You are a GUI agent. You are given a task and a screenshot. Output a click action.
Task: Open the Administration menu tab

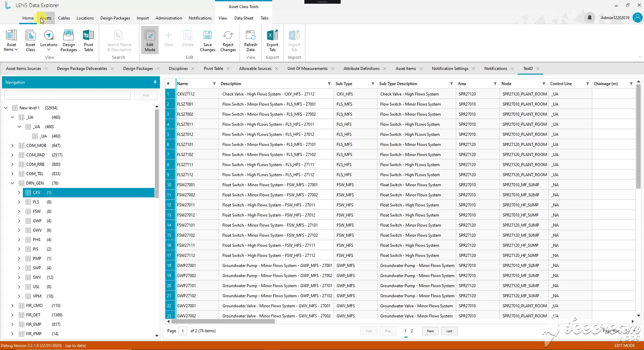169,18
